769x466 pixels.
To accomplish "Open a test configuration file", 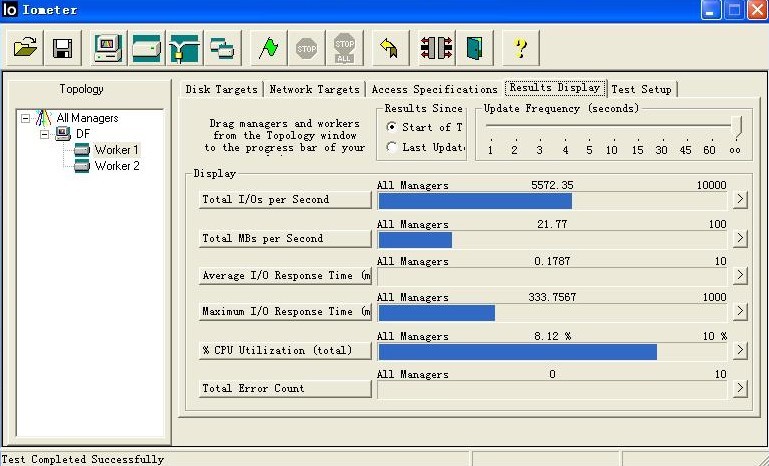I will click(25, 48).
